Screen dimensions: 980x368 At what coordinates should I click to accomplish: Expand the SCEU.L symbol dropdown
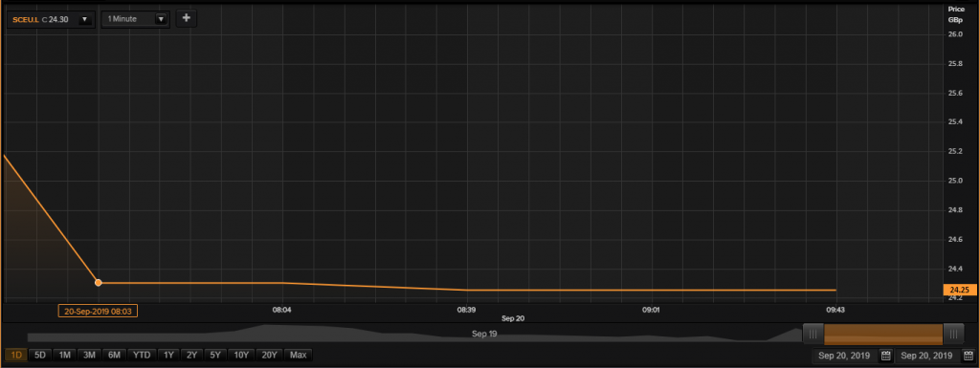(84, 19)
